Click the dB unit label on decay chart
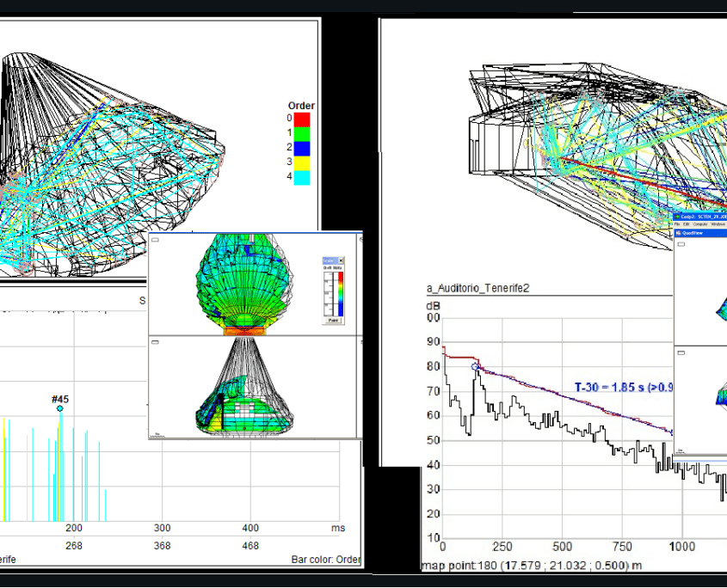The width and height of the screenshot is (727, 588). tap(433, 306)
